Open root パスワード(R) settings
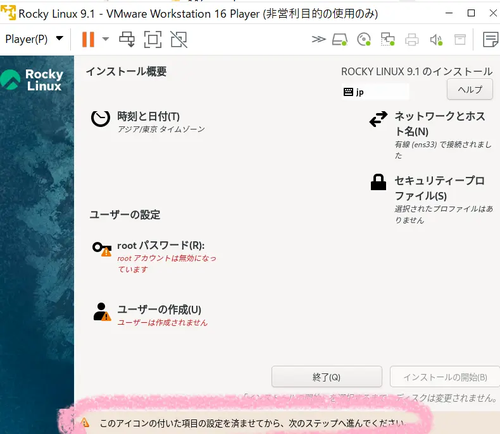Screen dimensions: 500x434 (161, 246)
